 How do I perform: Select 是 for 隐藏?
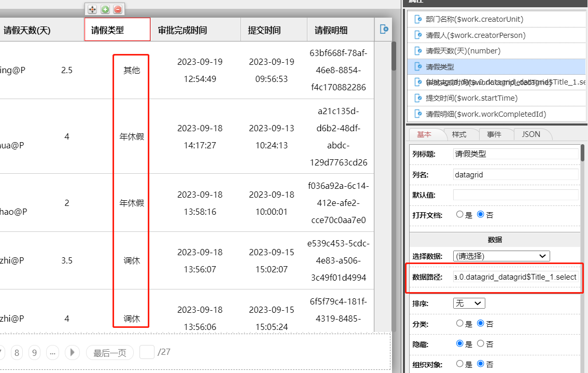click(460, 344)
